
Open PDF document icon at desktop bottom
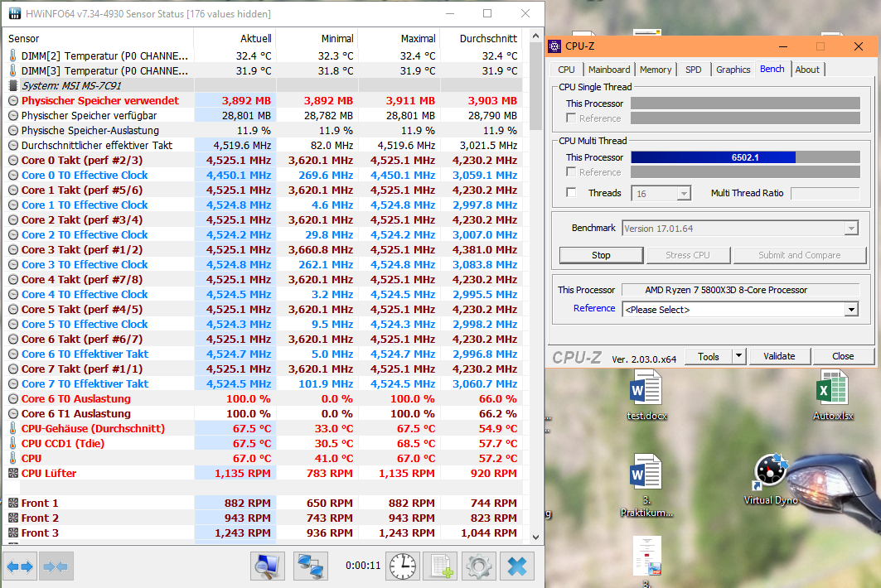(646, 556)
